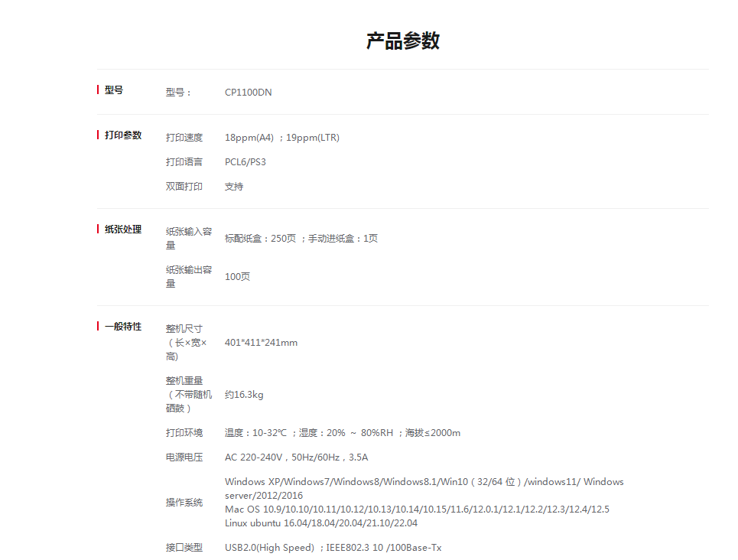This screenshot has height=560, width=738.
Task: Select the CP1100DN model number value
Action: point(248,93)
